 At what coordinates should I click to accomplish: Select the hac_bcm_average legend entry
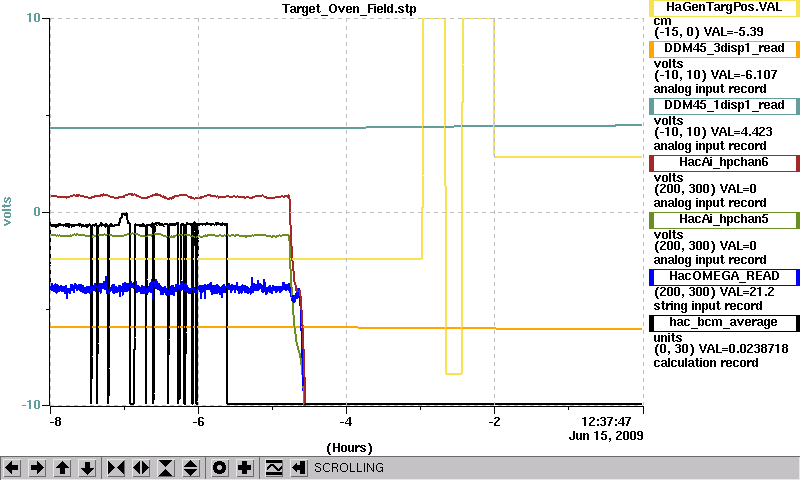[724, 323]
